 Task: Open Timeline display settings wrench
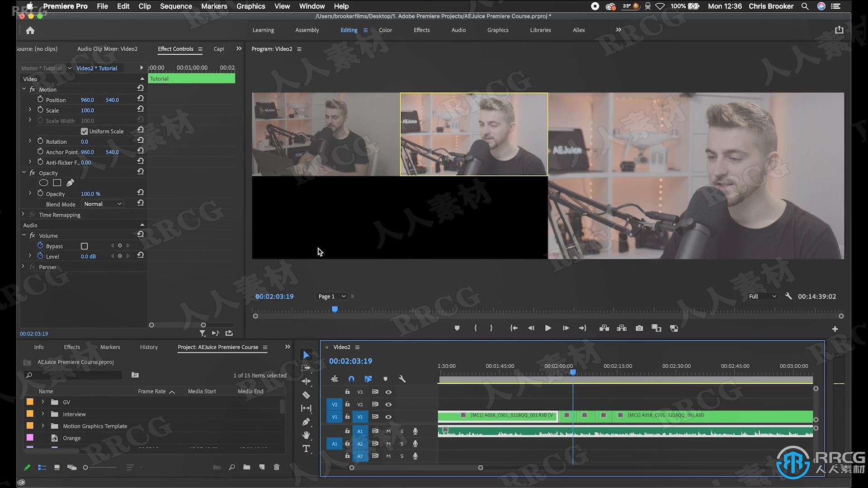pos(402,379)
